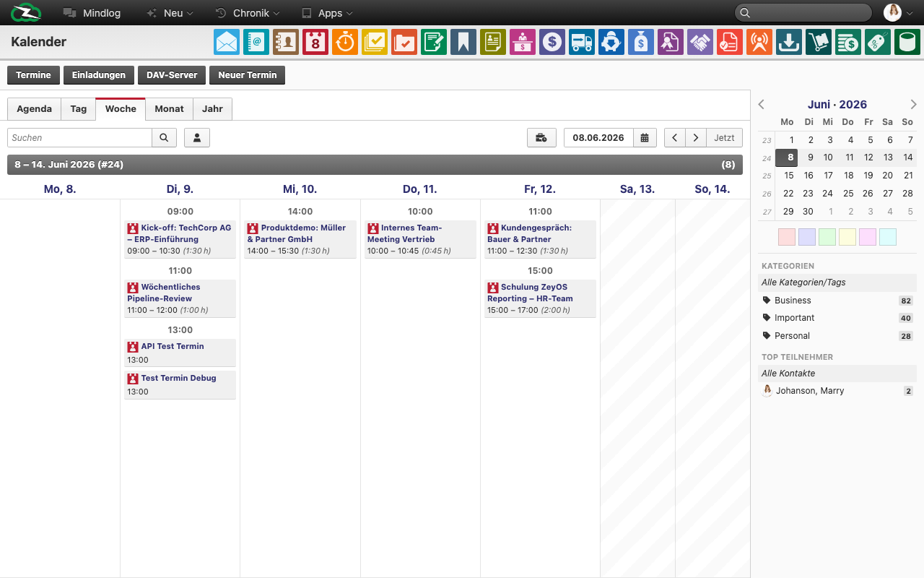
Task: Click the person filter button
Action: (x=197, y=137)
